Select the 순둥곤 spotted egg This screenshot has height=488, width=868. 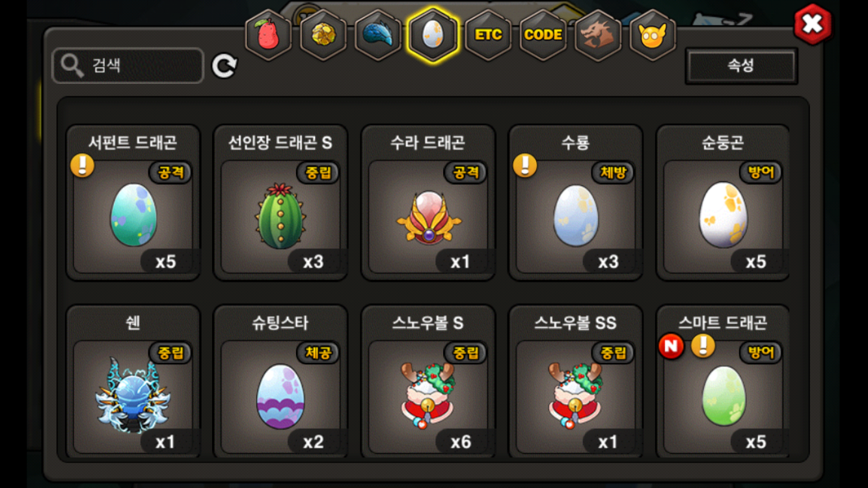coord(723,203)
